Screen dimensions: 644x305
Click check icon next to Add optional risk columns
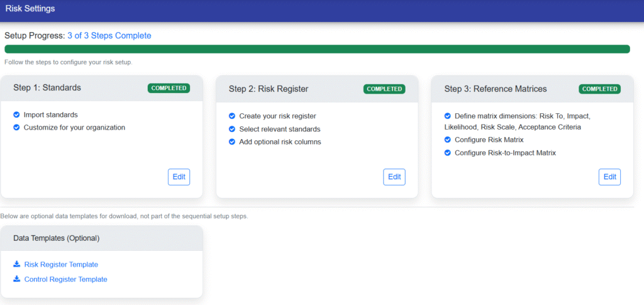tap(232, 142)
